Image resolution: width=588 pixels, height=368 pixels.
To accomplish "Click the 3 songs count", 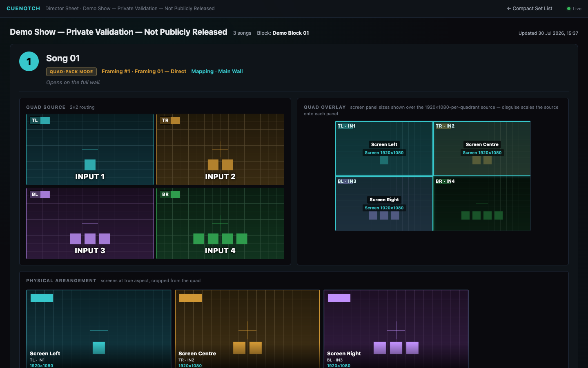I will 242,33.
